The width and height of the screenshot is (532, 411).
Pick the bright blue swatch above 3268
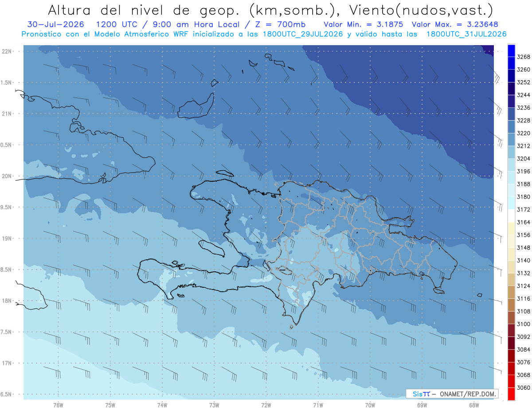(511, 51)
